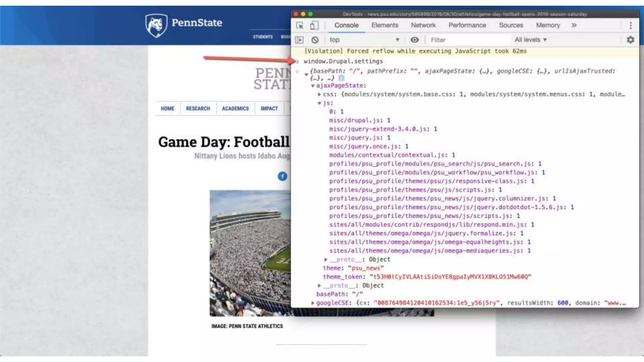Click the Nittany Lions hosts Idaho subtitle

(x=242, y=156)
